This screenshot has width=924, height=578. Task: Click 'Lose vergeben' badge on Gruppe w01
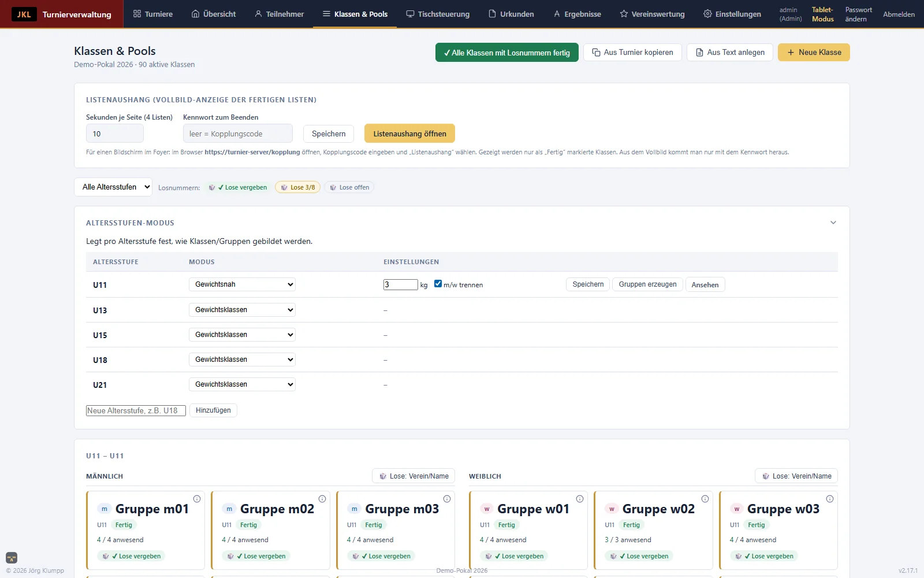tap(514, 556)
